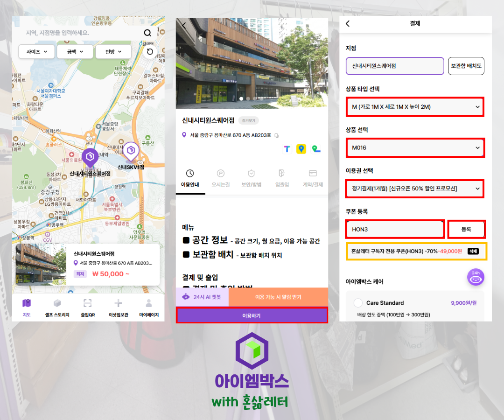The image size is (504, 420).
Task: Open the 신내시티원스퀘어점 map card thumbnail
Action: pos(41,265)
